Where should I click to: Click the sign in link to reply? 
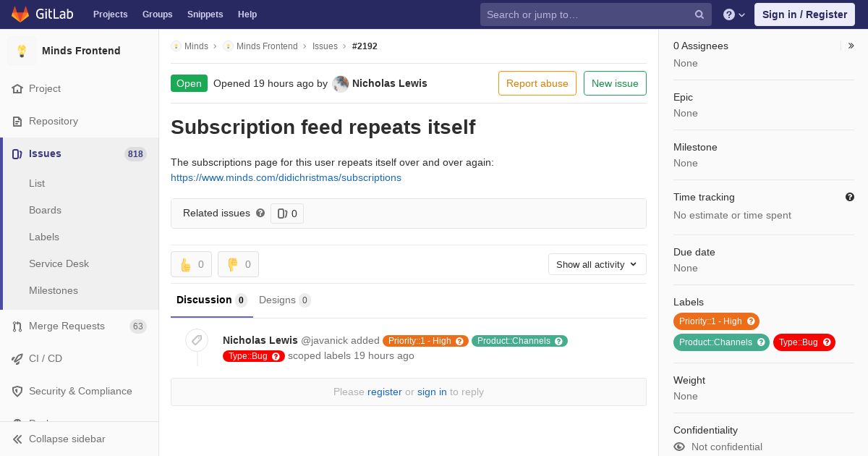click(432, 392)
